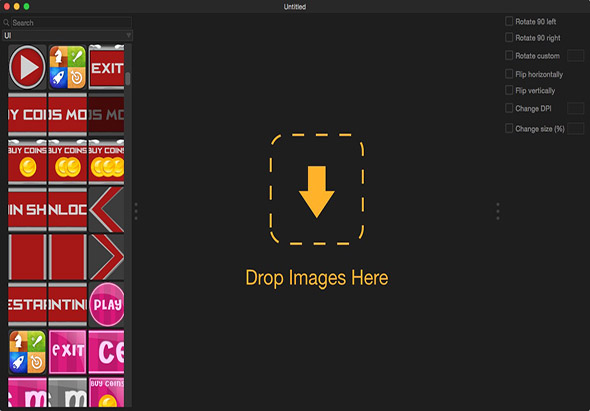Viewport: 590px width, 411px height.
Task: Pick the app grid icon beside pink exit
Action: (x=27, y=352)
